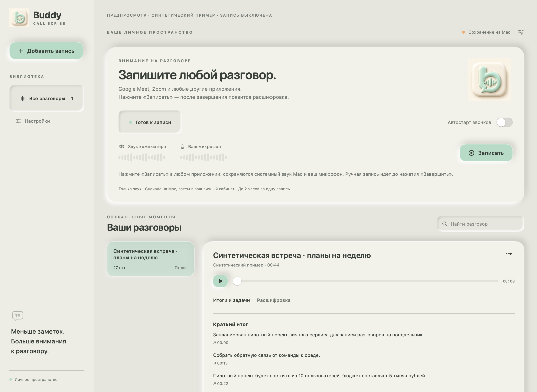This screenshot has width=537, height=392.
Task: Click the microphone icon next to Ваш микрофон
Action: coord(182,146)
